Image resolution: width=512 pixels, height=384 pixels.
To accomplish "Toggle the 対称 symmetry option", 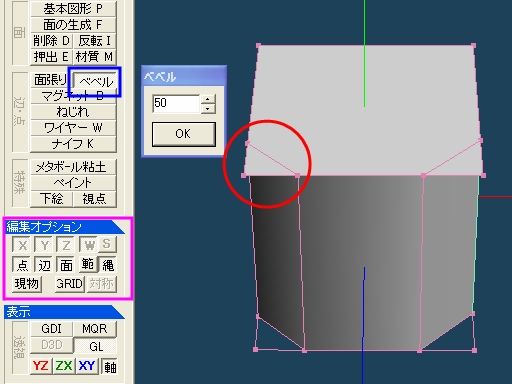I will click(x=102, y=284).
